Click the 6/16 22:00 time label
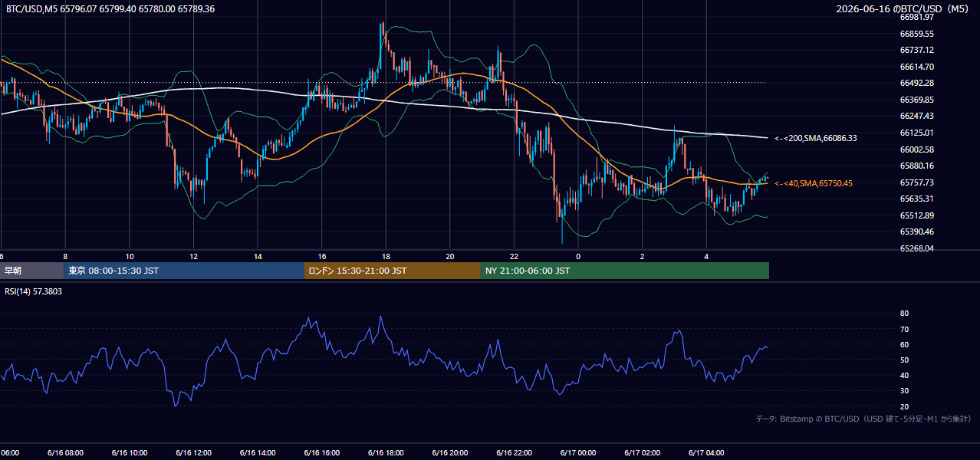Screen dimensions: 980x460 point(514,453)
